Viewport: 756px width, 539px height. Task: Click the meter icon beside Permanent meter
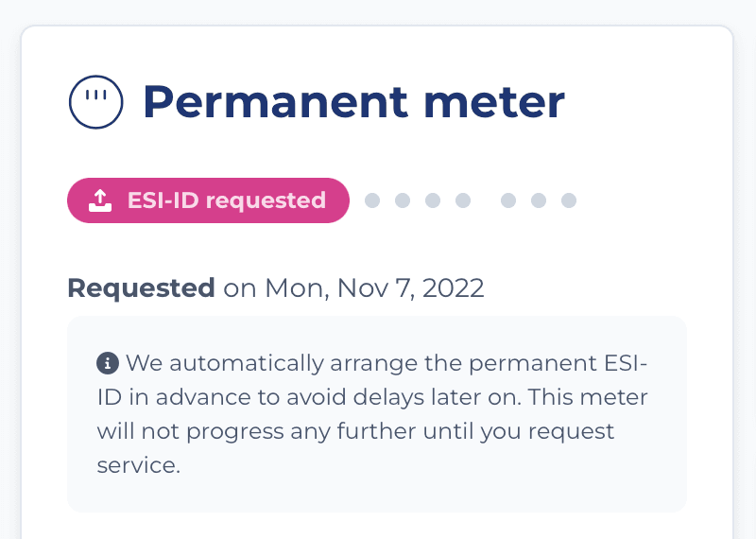(96, 101)
